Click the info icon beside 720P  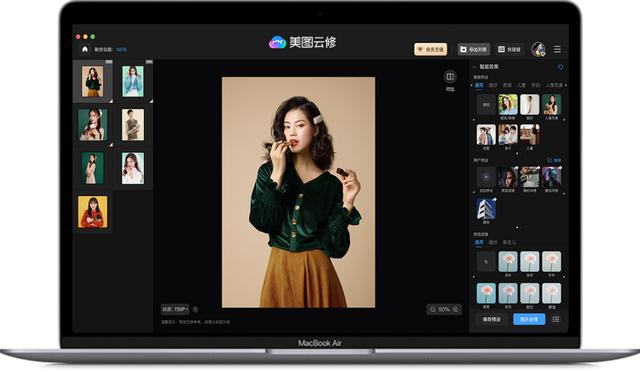(196, 309)
